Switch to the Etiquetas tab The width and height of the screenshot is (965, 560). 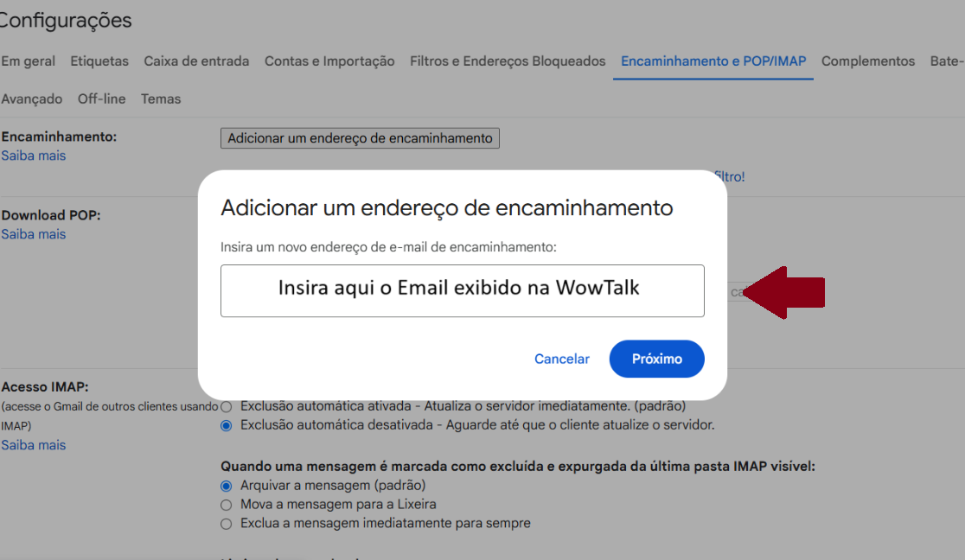click(x=99, y=61)
